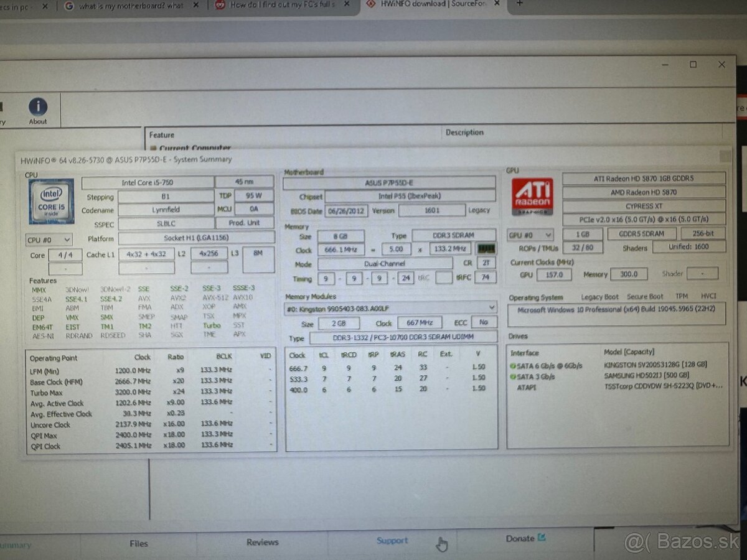This screenshot has height=560, width=747.
Task: Click the KINGSTON SATA 6 Gb/s drive status icon
Action: [x=513, y=366]
